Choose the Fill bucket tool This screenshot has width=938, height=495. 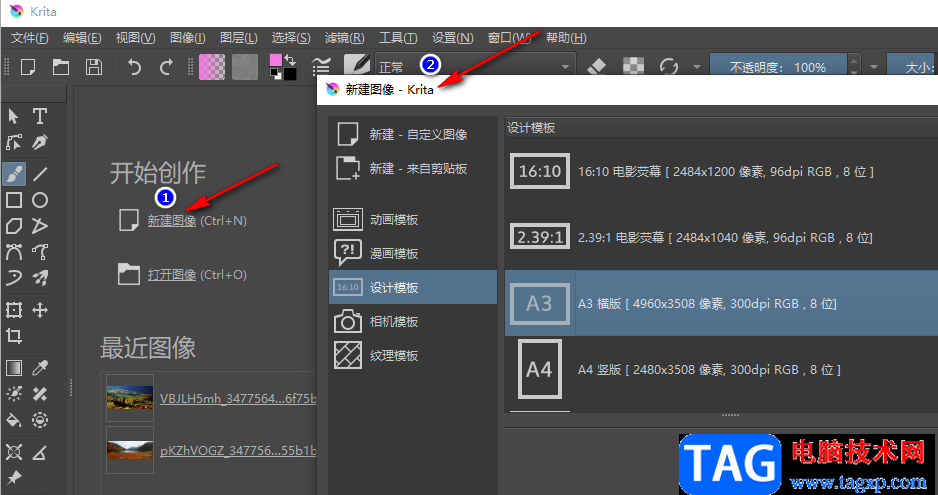click(x=14, y=420)
